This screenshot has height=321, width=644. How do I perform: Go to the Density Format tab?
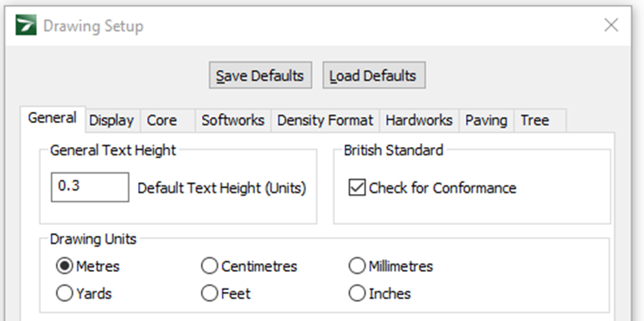[325, 120]
